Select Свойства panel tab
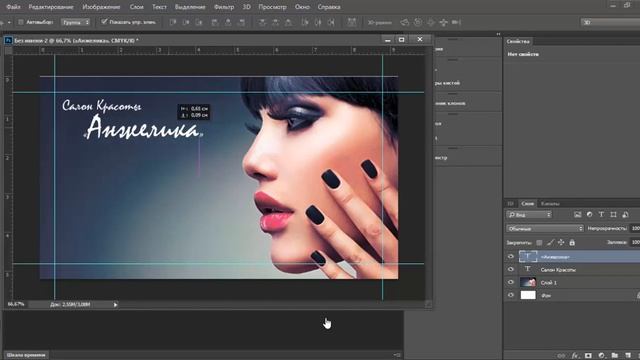 [x=518, y=41]
